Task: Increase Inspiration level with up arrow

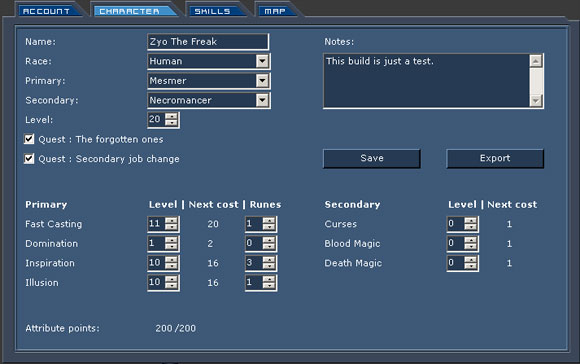Action: pyautogui.click(x=171, y=260)
